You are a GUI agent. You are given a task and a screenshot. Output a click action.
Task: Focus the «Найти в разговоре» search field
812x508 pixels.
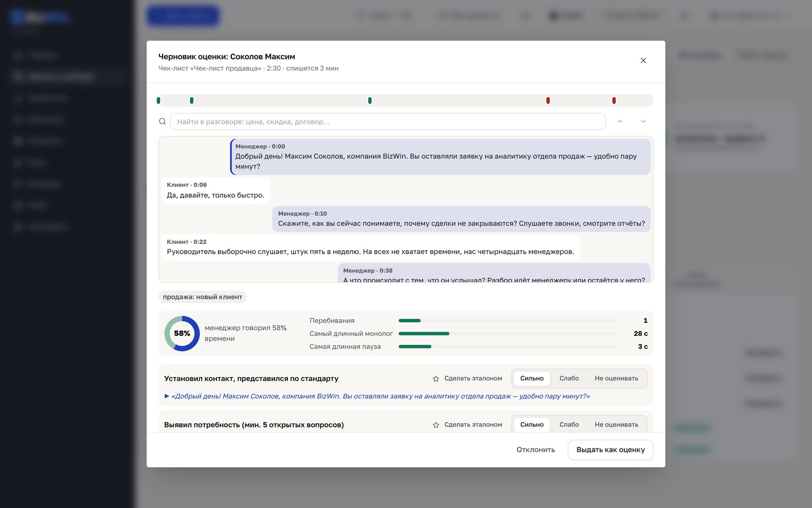click(388, 121)
